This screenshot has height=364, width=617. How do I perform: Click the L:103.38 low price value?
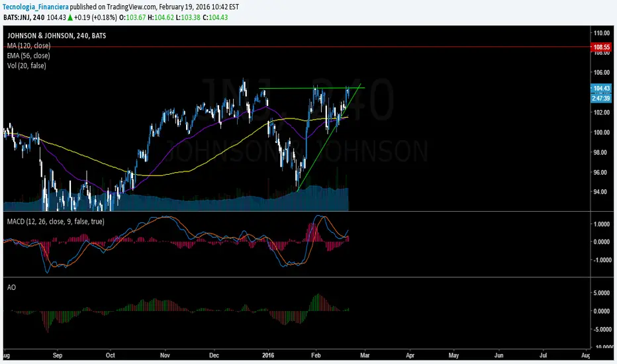click(188, 17)
